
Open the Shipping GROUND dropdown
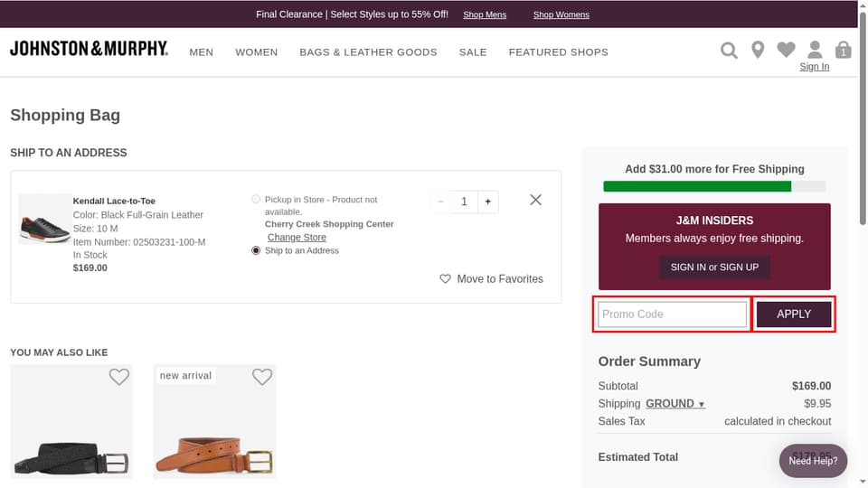pyautogui.click(x=675, y=403)
